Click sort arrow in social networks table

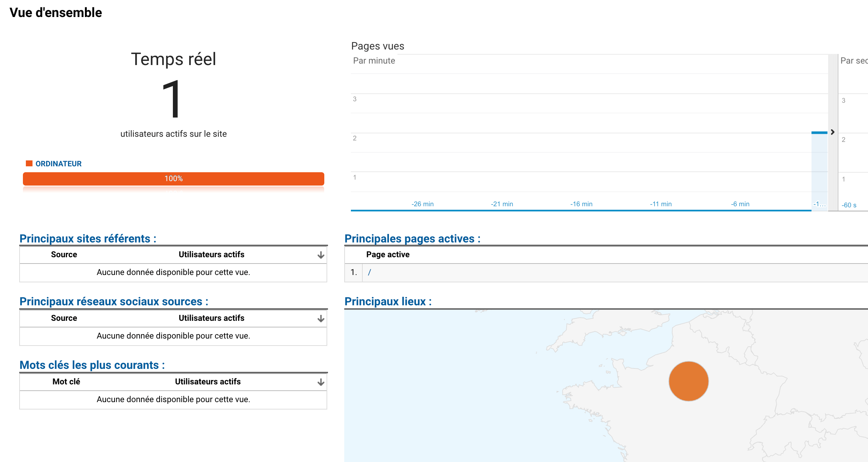[321, 319]
